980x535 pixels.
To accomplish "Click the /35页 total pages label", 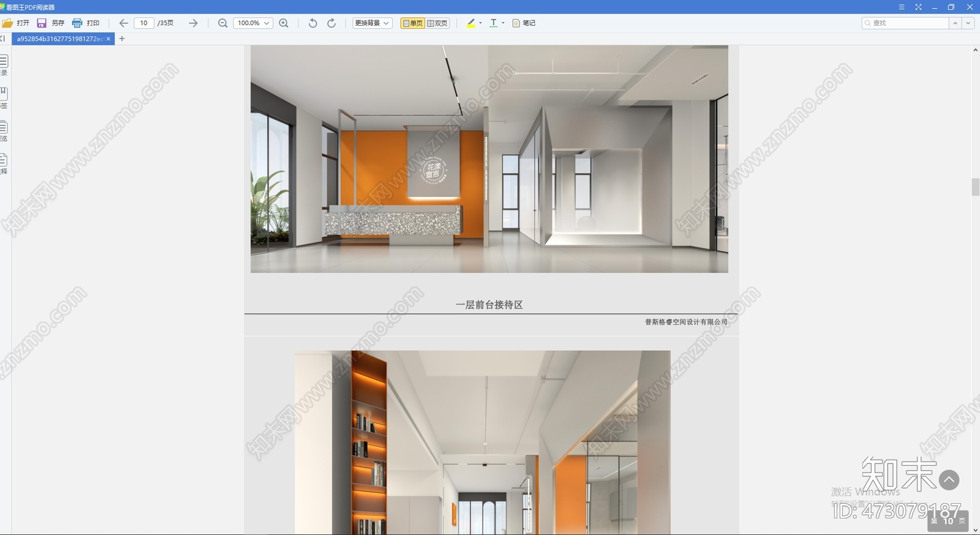I will click(x=165, y=23).
